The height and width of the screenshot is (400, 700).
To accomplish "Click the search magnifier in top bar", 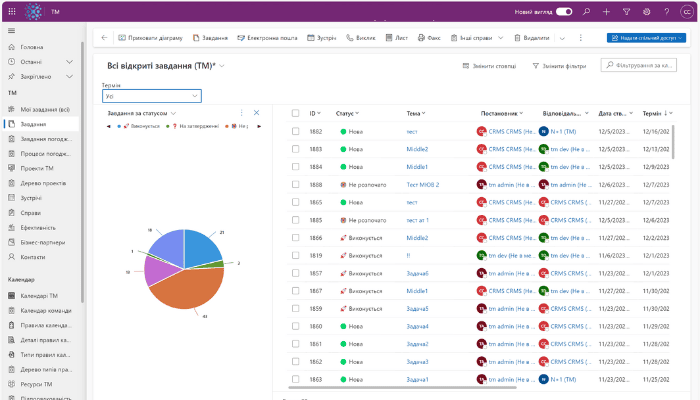I will 587,11.
